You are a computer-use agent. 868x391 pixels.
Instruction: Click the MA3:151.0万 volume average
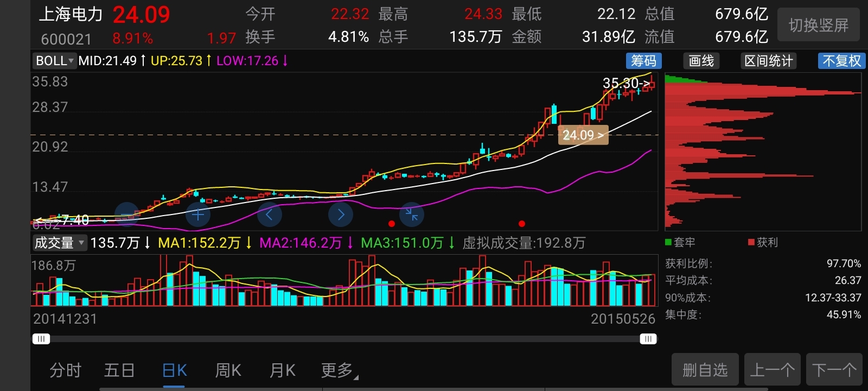tap(402, 243)
